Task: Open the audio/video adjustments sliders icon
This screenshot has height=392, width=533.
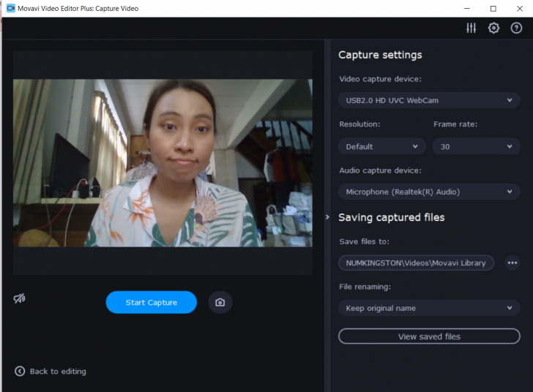Action: coord(471,28)
